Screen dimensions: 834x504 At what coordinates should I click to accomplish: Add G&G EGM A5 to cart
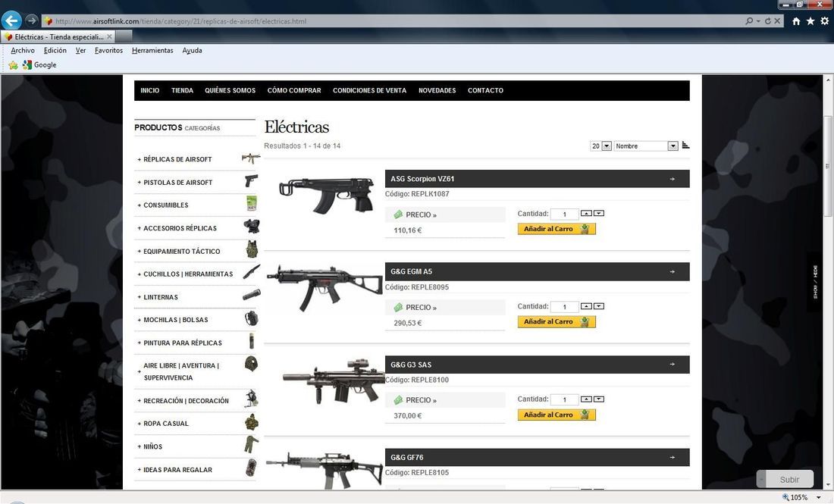tap(557, 321)
